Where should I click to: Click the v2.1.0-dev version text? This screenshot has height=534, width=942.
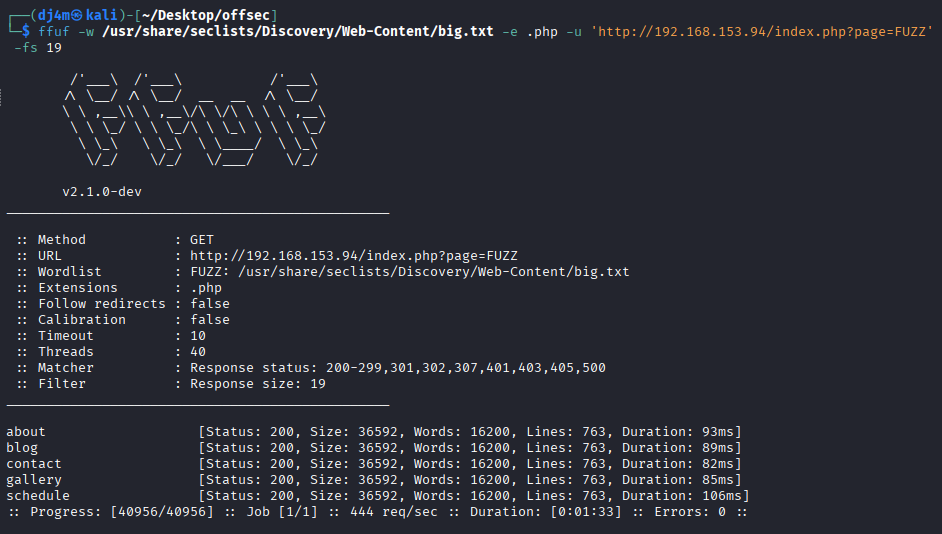point(102,192)
